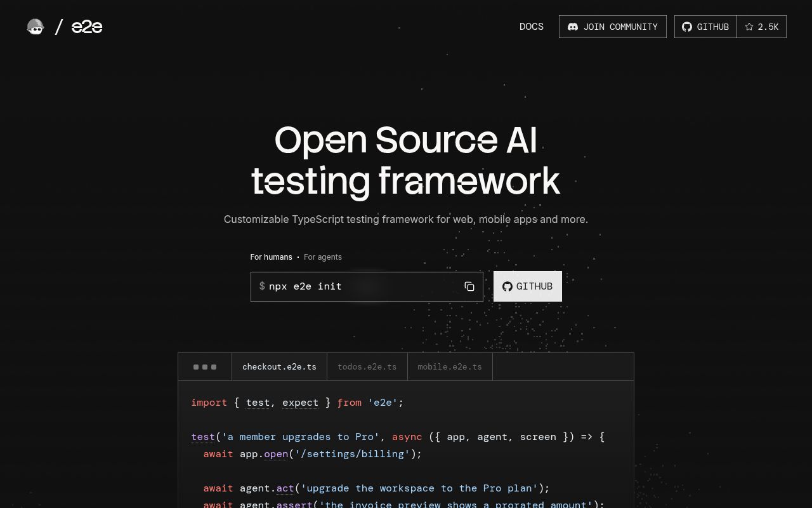Click the GitHub icon in the white button
The width and height of the screenshot is (812, 508).
[x=507, y=286]
